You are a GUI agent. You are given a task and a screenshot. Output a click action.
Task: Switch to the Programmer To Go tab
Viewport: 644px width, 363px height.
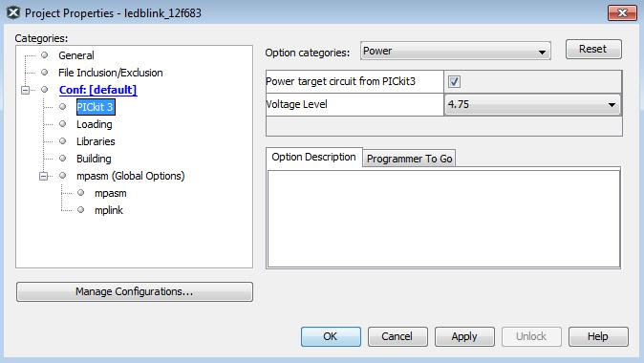(409, 159)
